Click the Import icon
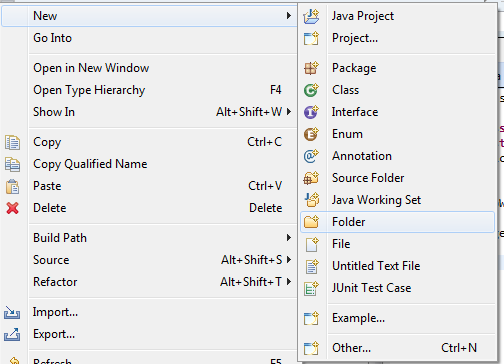The width and height of the screenshot is (504, 364). 12,313
